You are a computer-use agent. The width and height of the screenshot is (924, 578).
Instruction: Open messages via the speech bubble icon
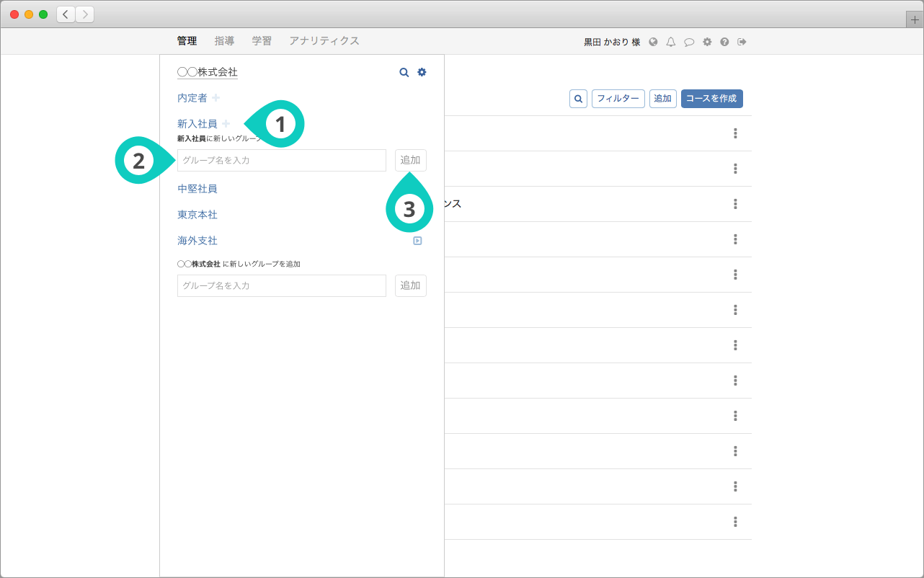pyautogui.click(x=689, y=42)
